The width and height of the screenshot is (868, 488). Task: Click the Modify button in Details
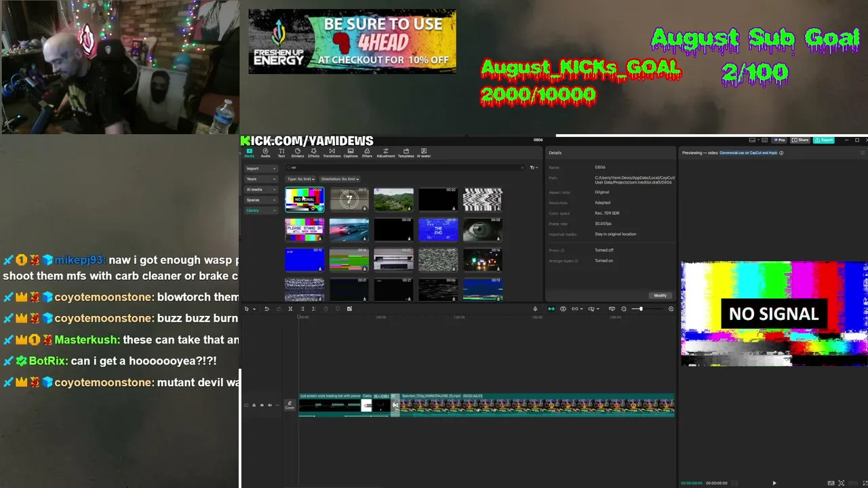click(660, 296)
